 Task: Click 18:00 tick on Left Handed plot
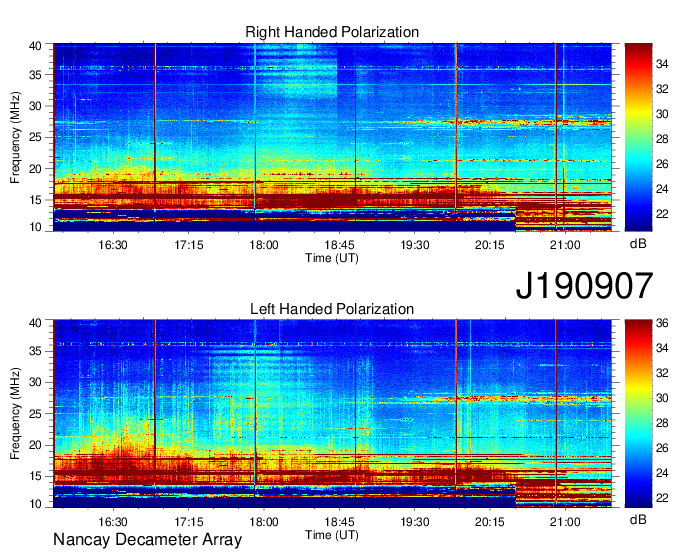264,522
